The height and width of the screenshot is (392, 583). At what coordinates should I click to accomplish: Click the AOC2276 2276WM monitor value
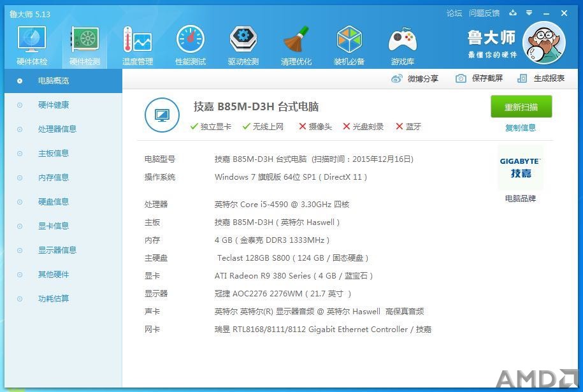click(x=283, y=294)
